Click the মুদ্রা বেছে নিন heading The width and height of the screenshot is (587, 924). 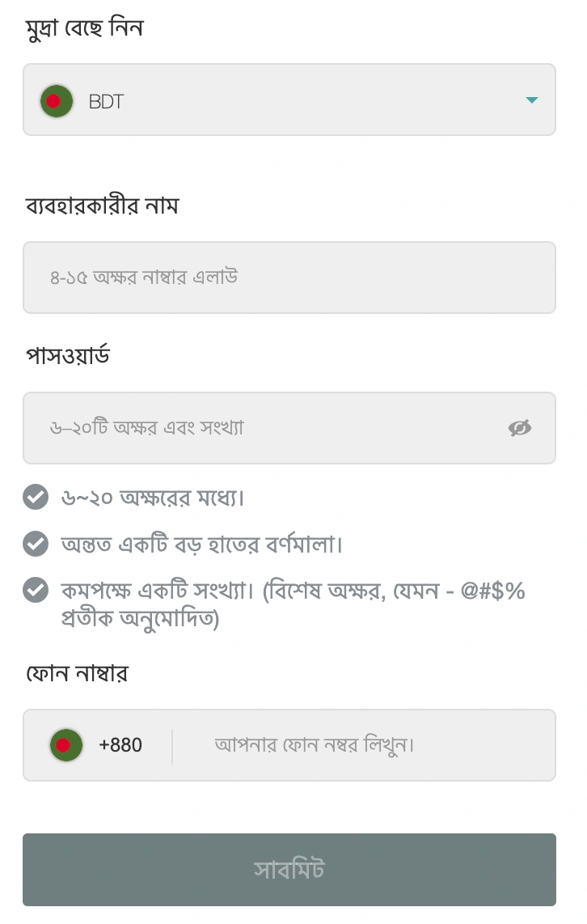click(84, 28)
